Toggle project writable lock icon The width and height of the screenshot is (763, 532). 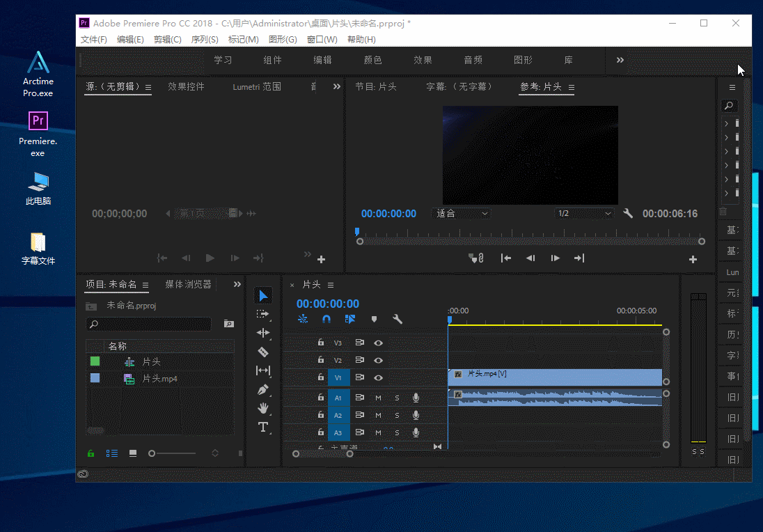tap(91, 453)
